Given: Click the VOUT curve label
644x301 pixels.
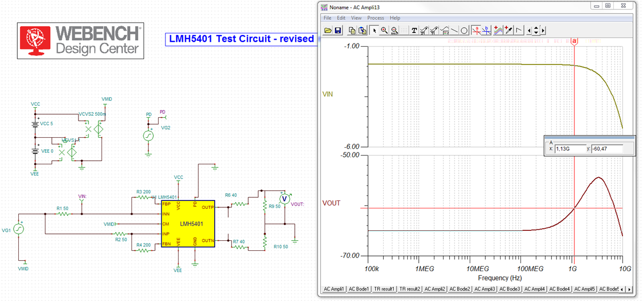Looking at the screenshot, I should tap(331, 203).
